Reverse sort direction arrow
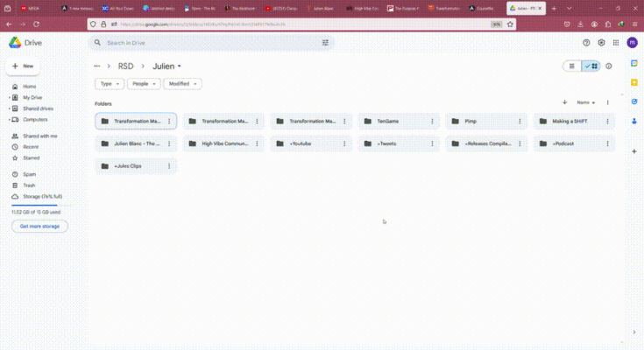The height and width of the screenshot is (350, 644). 564,102
